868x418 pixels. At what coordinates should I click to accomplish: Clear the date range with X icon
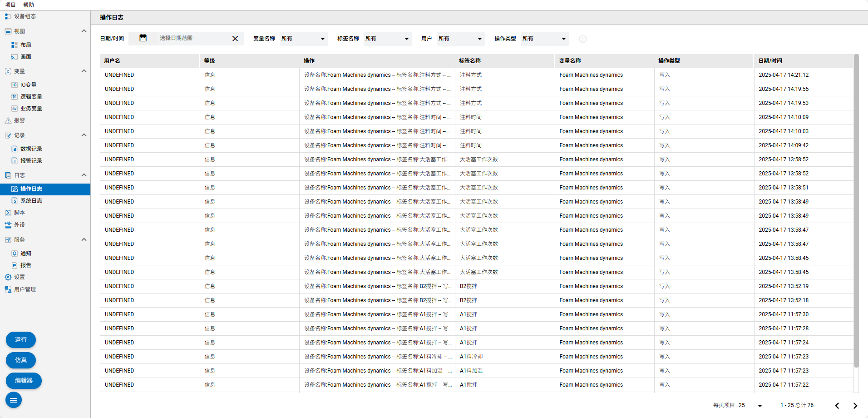(x=235, y=39)
